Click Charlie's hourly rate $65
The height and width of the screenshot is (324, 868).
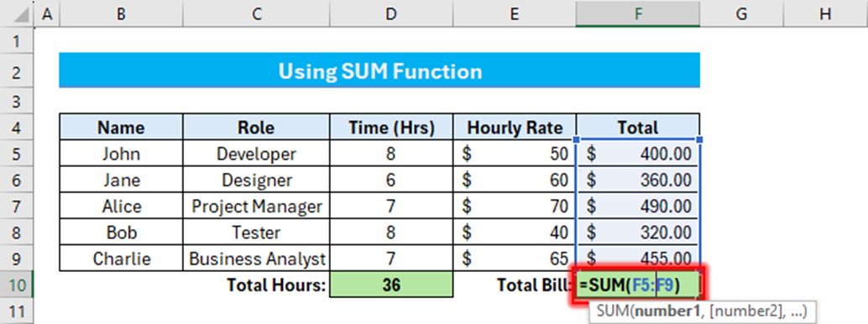(515, 259)
